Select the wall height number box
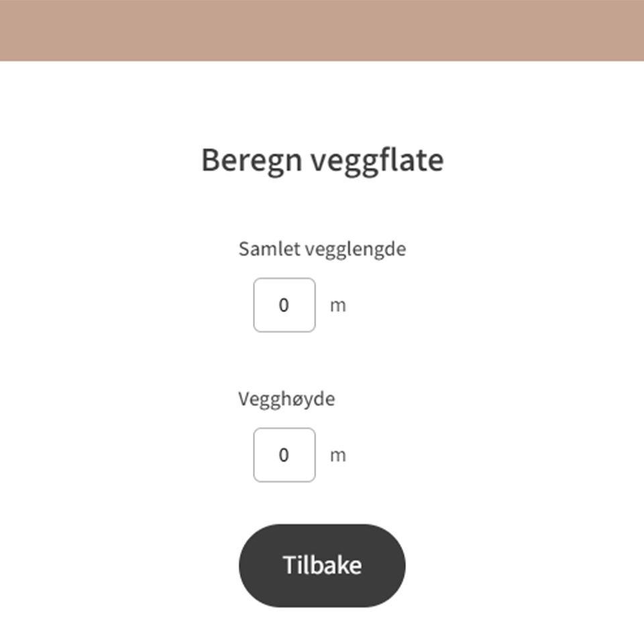The image size is (644, 644). point(284,455)
